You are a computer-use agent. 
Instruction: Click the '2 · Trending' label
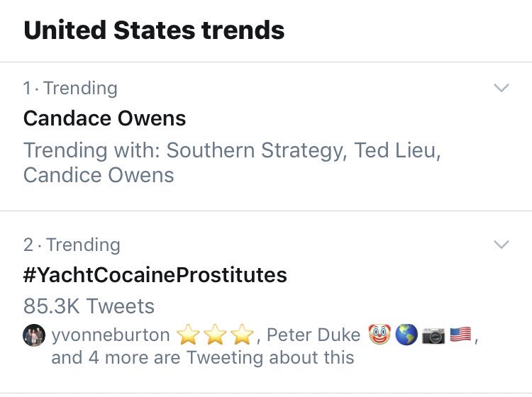72,245
